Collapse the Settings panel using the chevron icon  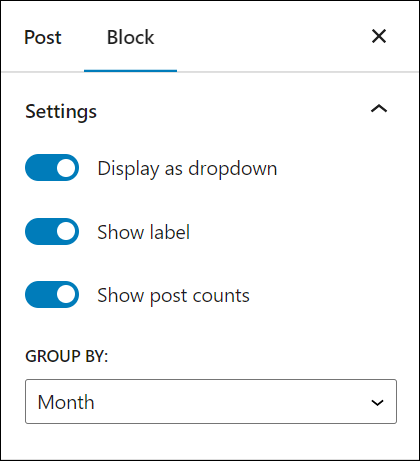click(379, 109)
